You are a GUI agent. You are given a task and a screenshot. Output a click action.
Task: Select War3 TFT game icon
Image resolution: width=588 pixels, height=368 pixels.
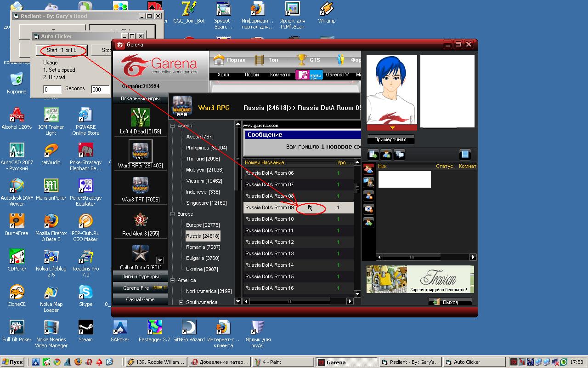[141, 185]
